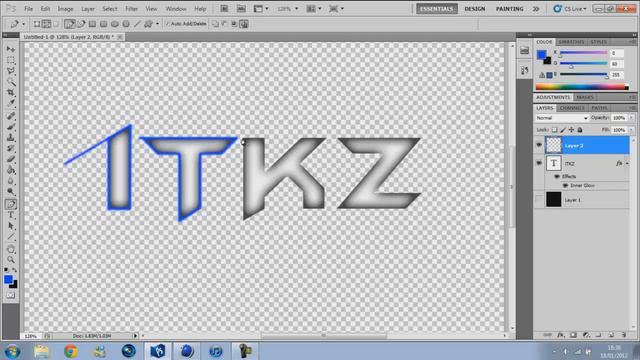
Task: Open the shape geometry options arrow
Action: [158, 24]
